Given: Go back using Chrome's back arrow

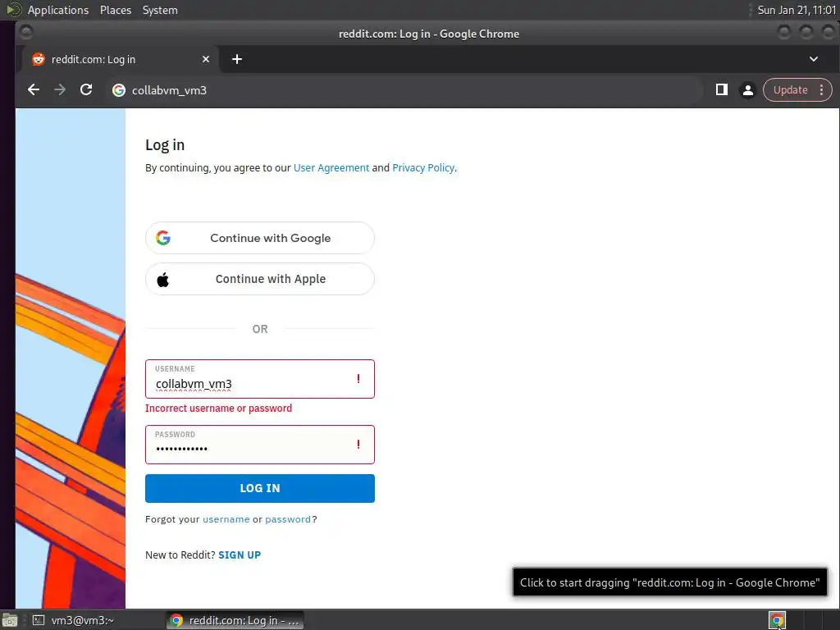Looking at the screenshot, I should pyautogui.click(x=33, y=90).
